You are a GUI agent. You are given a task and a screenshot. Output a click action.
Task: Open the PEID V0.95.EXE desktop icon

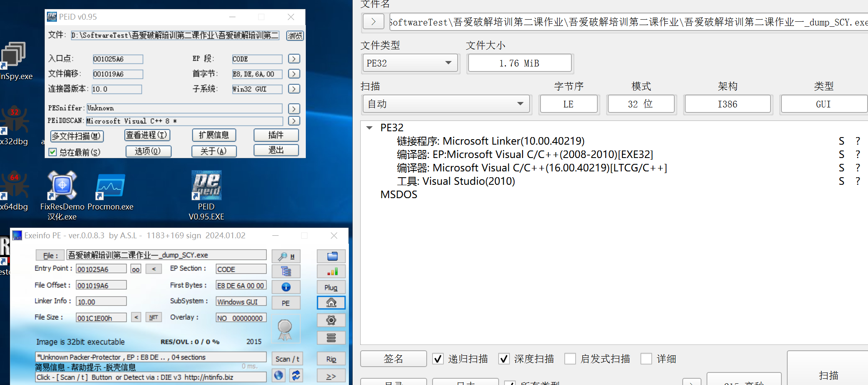206,194
